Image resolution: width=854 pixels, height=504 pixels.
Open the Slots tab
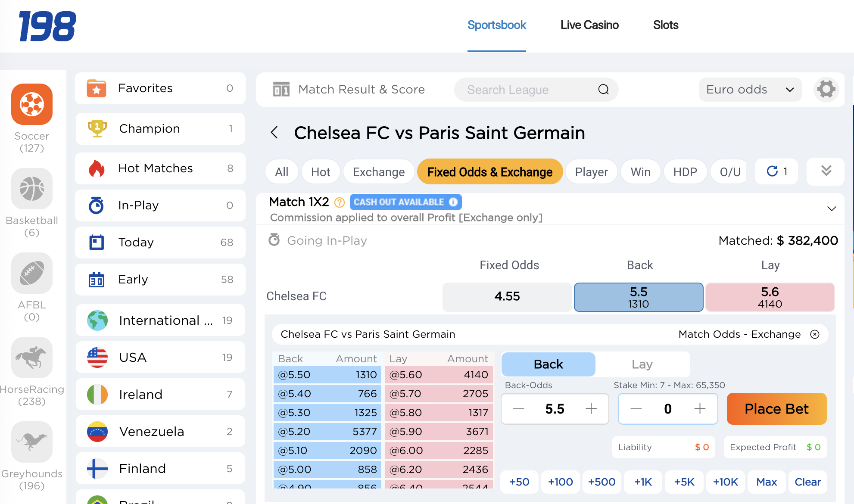tap(665, 25)
